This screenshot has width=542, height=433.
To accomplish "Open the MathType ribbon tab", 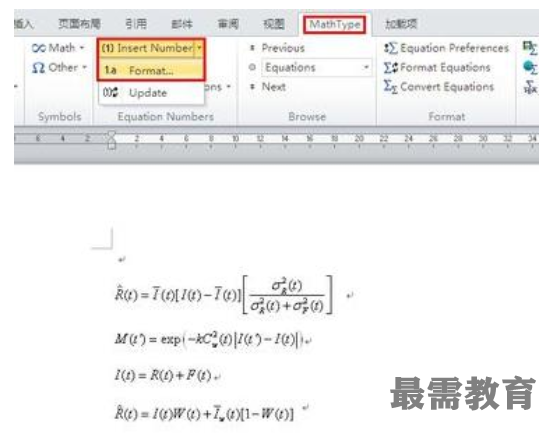I will tap(335, 25).
